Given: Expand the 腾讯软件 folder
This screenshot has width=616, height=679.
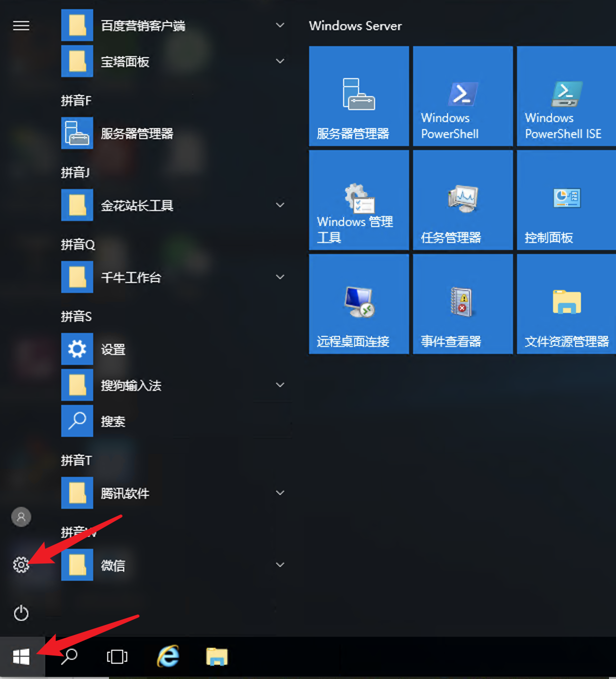Looking at the screenshot, I should click(280, 493).
